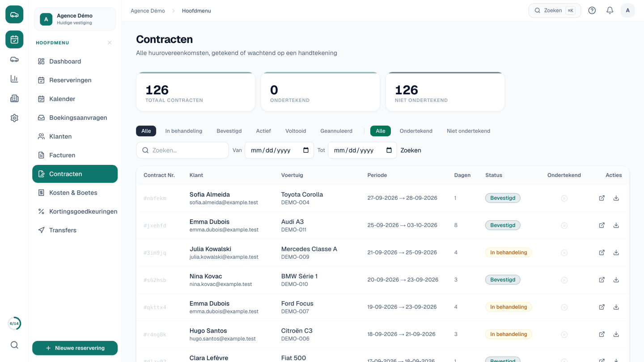Open the vehicles car icon in left rail
This screenshot has width=644, height=362.
click(14, 59)
